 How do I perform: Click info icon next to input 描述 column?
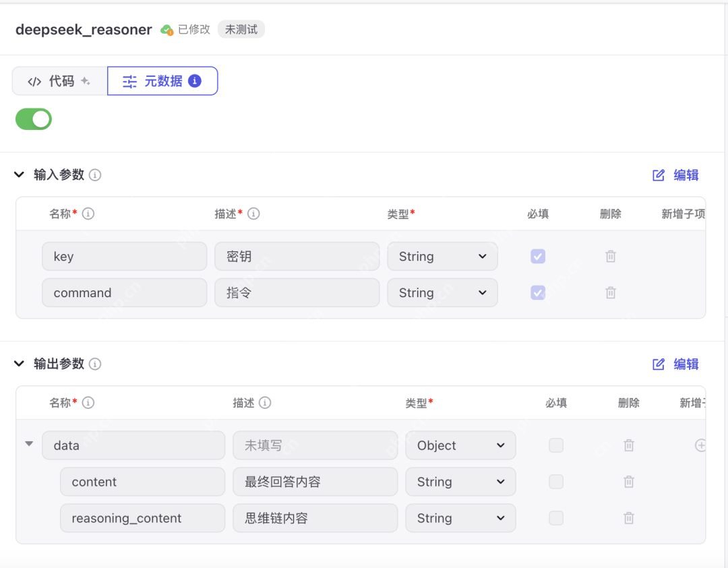(253, 214)
